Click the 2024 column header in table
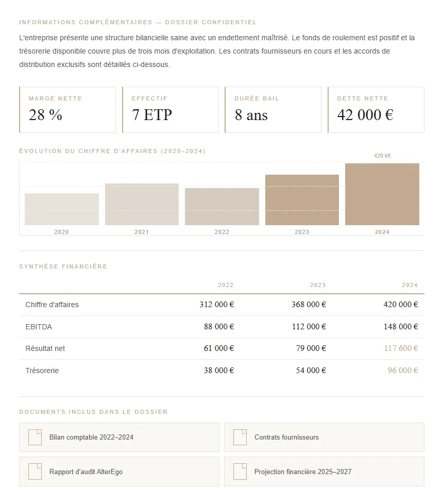Image resolution: width=443 pixels, height=504 pixels. point(410,285)
